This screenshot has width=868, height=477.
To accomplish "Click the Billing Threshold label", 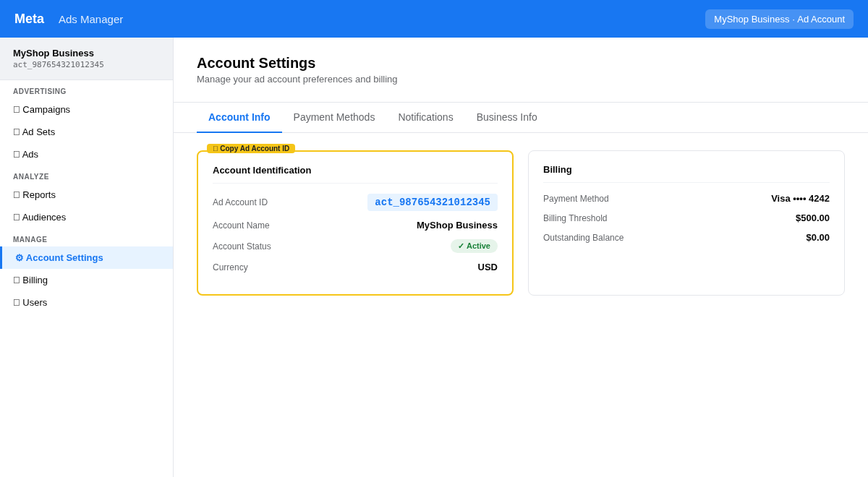I will (x=575, y=218).
